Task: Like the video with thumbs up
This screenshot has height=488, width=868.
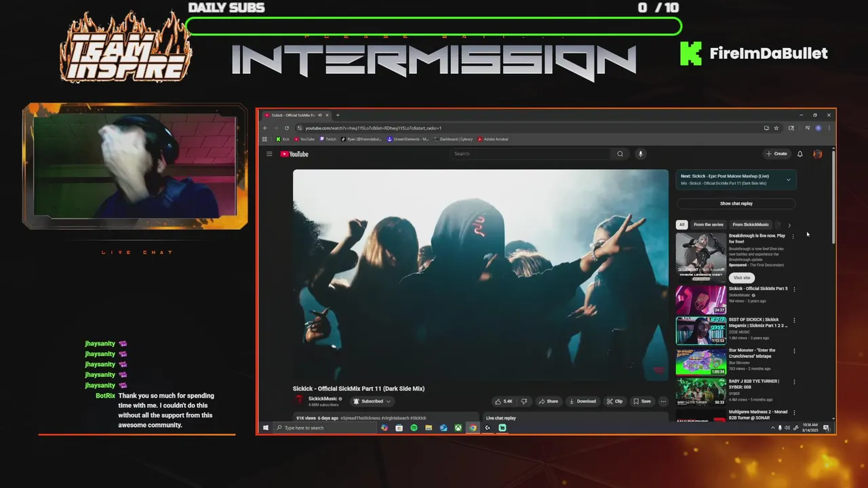Action: coord(503,401)
